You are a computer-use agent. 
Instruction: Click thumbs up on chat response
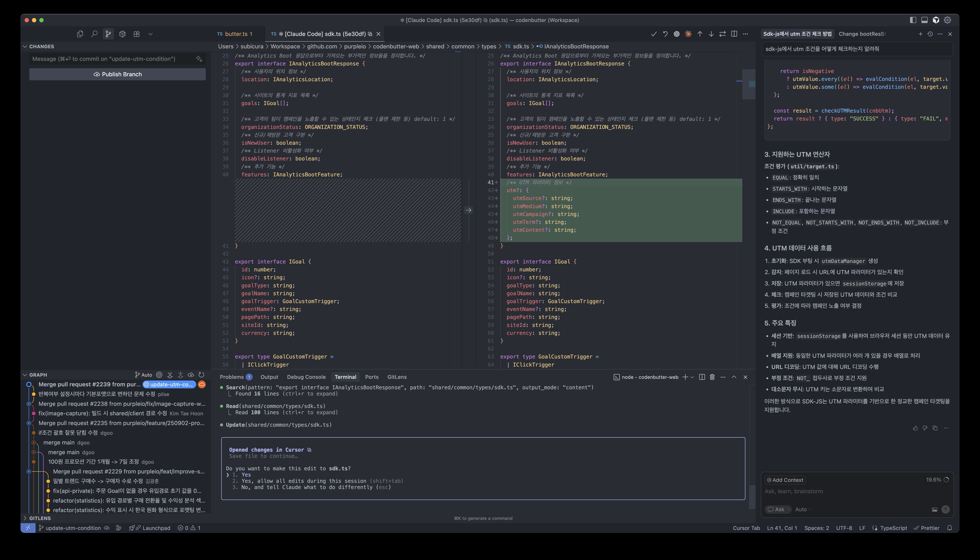pyautogui.click(x=915, y=428)
